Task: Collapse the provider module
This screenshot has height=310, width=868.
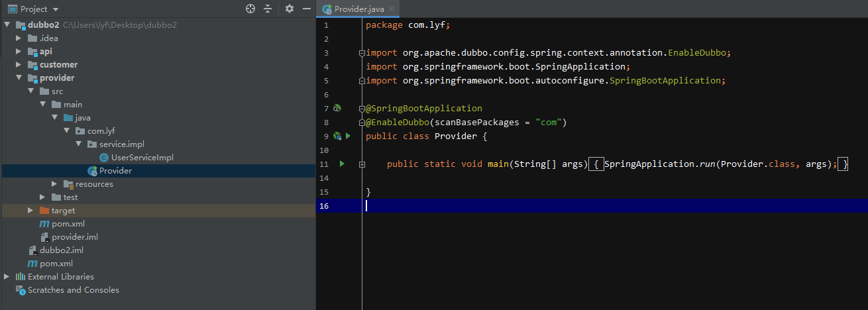Action: point(19,78)
